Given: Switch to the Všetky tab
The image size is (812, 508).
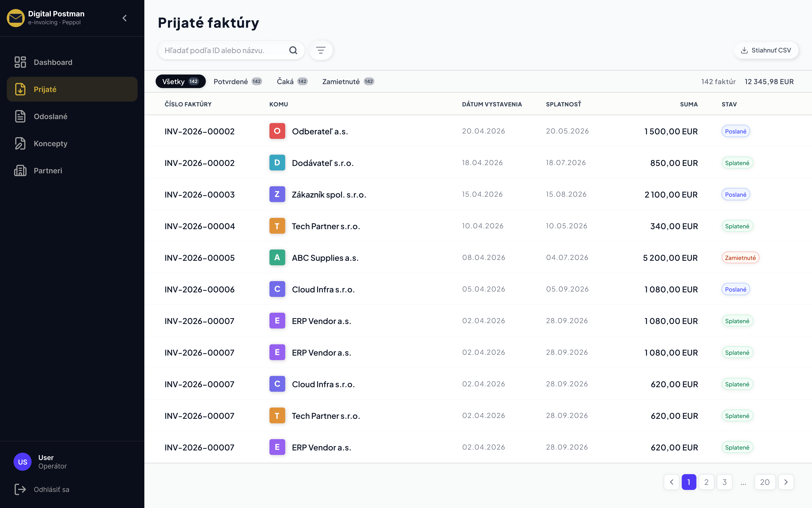Looking at the screenshot, I should point(181,81).
